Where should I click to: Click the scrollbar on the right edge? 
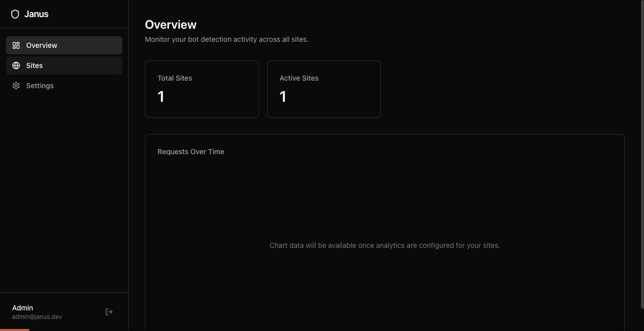(641, 151)
